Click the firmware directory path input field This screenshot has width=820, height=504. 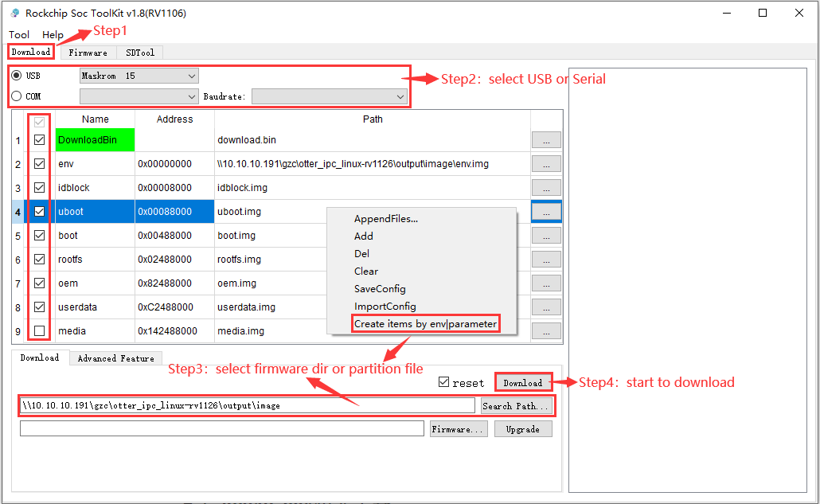[247, 405]
